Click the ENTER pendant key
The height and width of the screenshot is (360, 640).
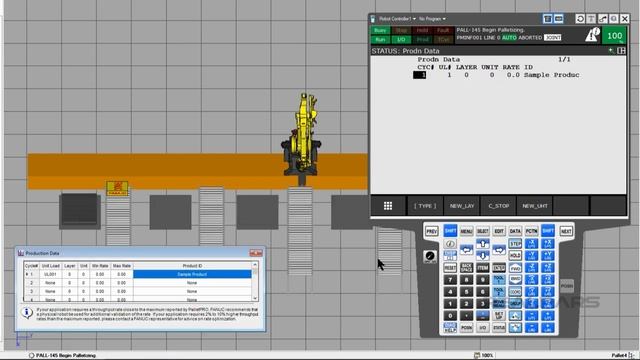tap(499, 268)
